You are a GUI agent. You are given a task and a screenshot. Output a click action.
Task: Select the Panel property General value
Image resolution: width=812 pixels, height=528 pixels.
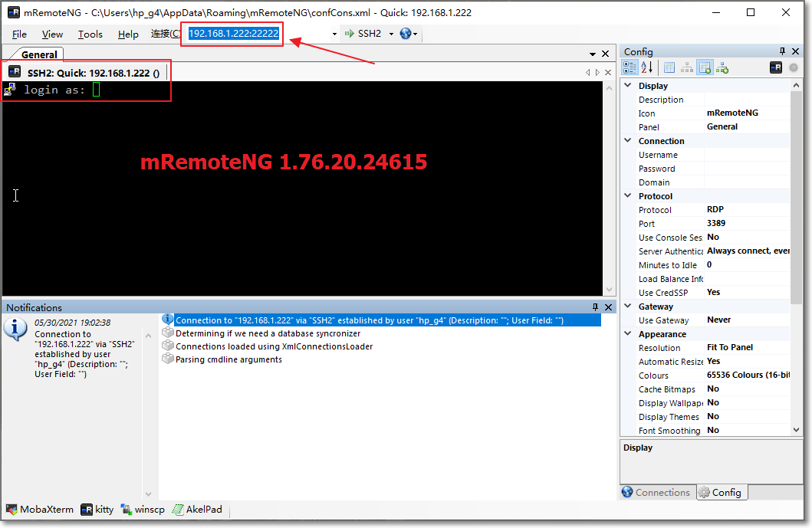click(748, 126)
